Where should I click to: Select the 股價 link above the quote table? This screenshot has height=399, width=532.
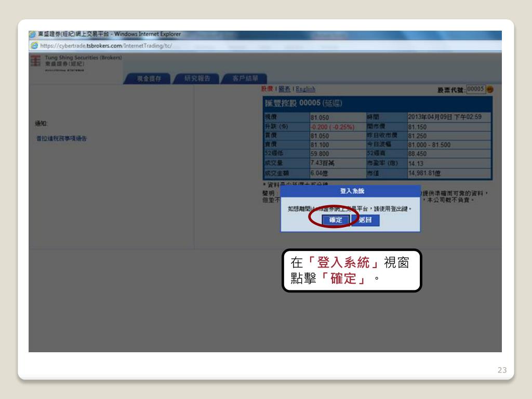(x=267, y=88)
